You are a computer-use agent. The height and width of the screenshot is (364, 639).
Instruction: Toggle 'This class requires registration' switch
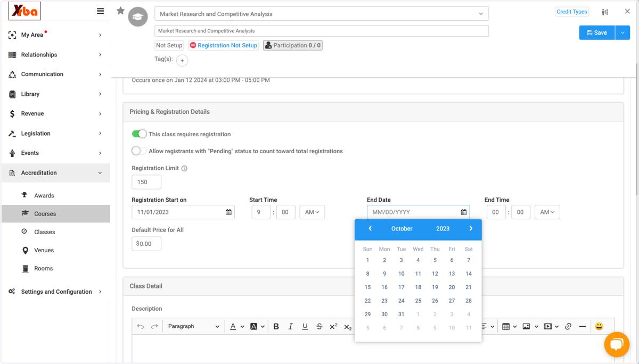click(x=139, y=134)
